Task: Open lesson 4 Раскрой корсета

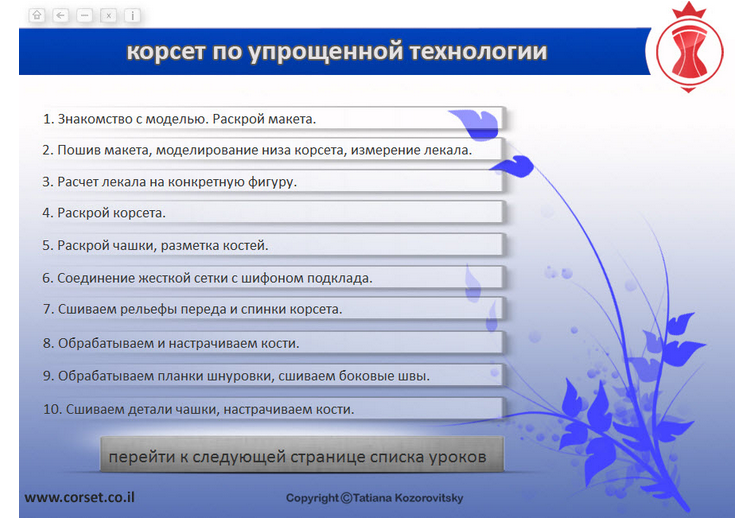Action: point(272,213)
